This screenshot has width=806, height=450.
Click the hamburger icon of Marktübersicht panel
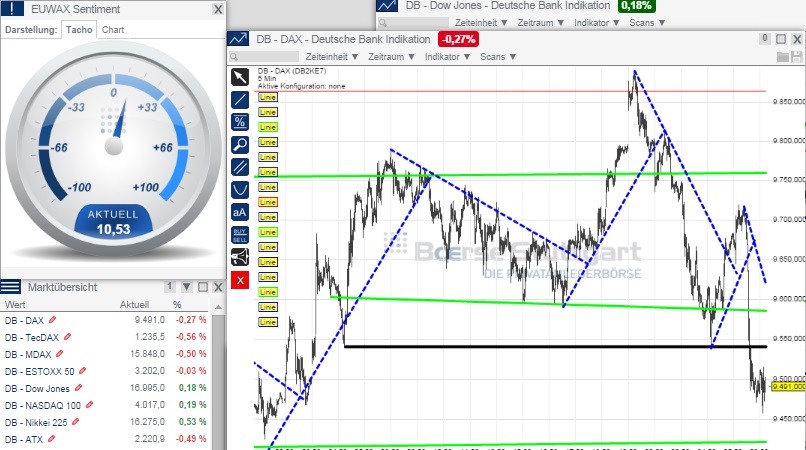pyautogui.click(x=10, y=286)
